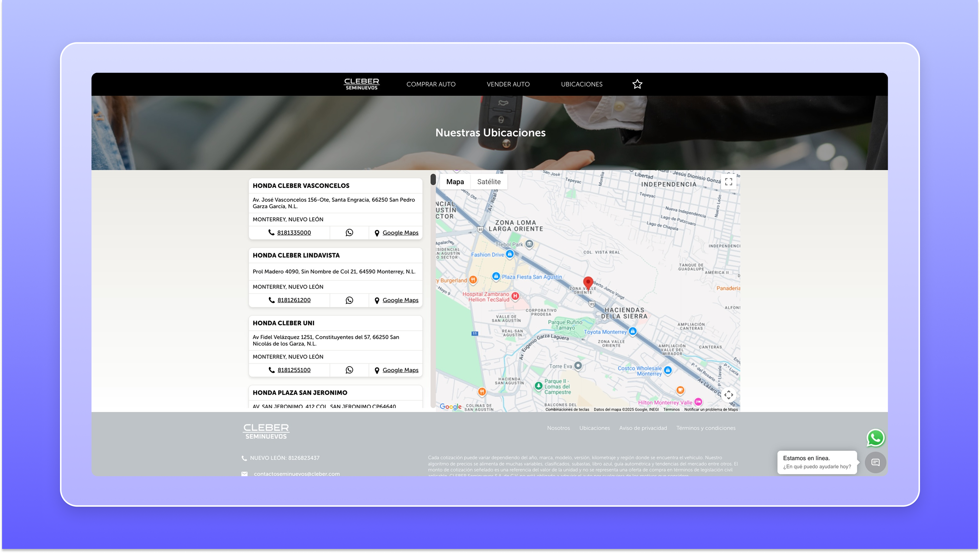Open WhatsApp for Honda Cleber Lindavista

point(349,301)
